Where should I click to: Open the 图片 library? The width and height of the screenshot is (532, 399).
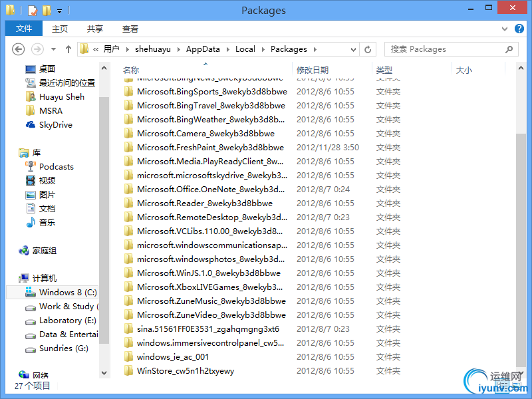47,195
